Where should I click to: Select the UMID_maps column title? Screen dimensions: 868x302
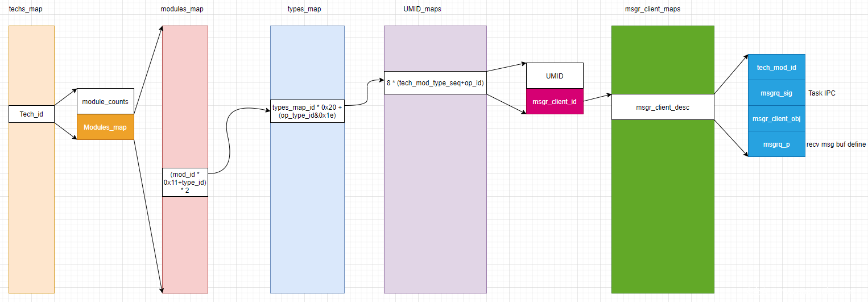pyautogui.click(x=418, y=9)
